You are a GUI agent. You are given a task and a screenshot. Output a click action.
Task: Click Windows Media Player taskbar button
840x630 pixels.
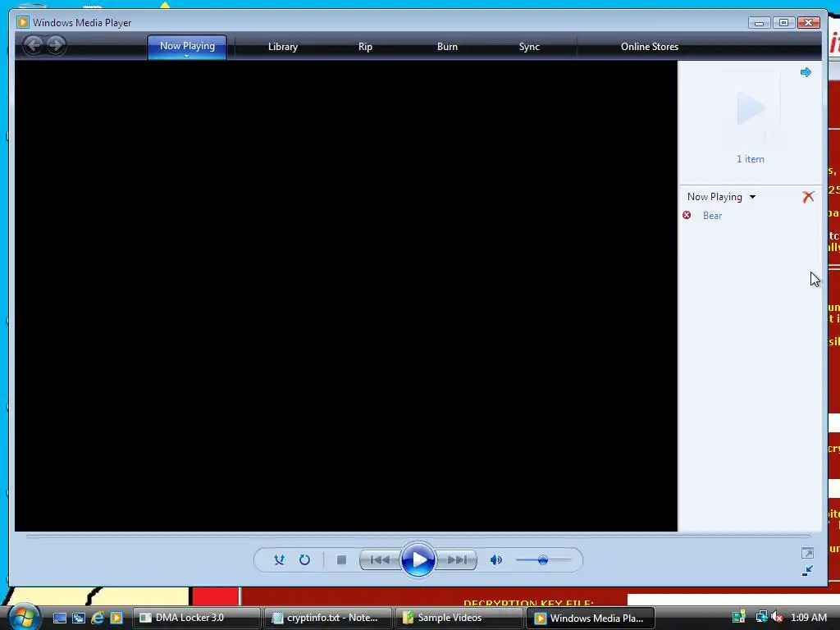[x=591, y=618]
